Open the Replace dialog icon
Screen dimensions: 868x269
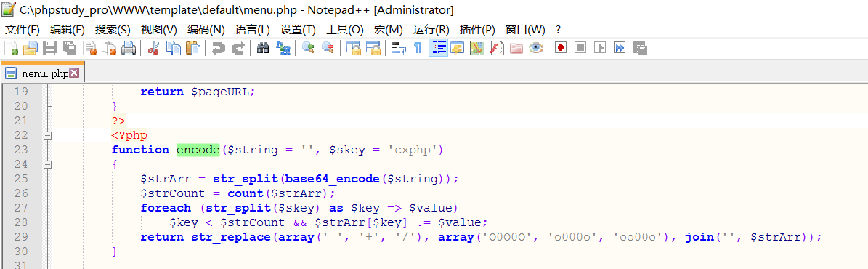point(283,48)
